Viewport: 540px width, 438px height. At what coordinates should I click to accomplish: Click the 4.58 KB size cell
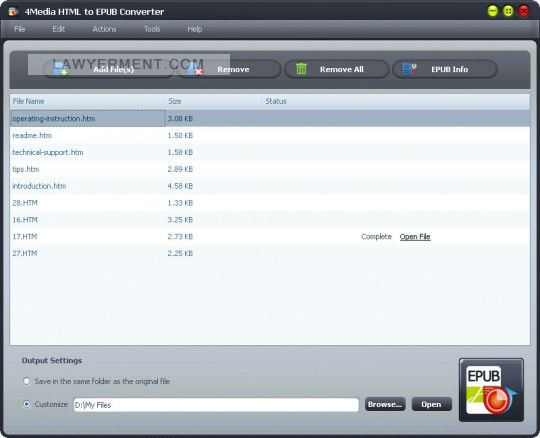click(180, 186)
